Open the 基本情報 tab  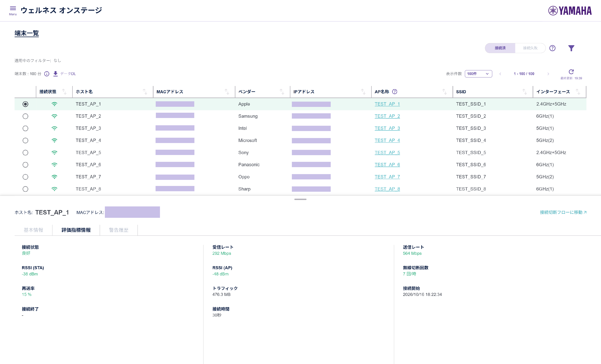point(33,230)
